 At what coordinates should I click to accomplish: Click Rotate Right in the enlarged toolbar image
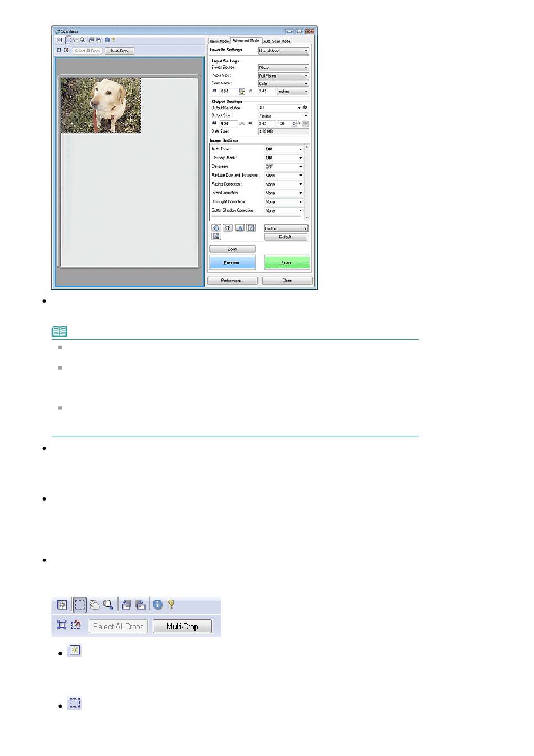click(x=141, y=605)
